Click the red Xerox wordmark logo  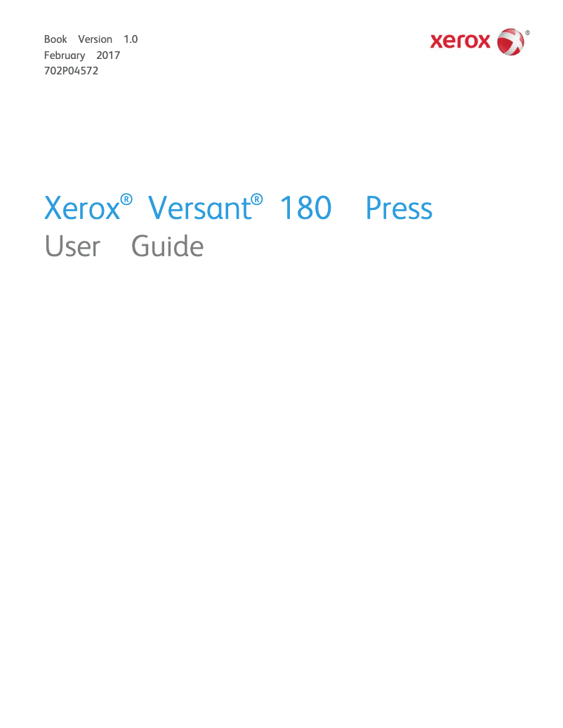click(461, 42)
